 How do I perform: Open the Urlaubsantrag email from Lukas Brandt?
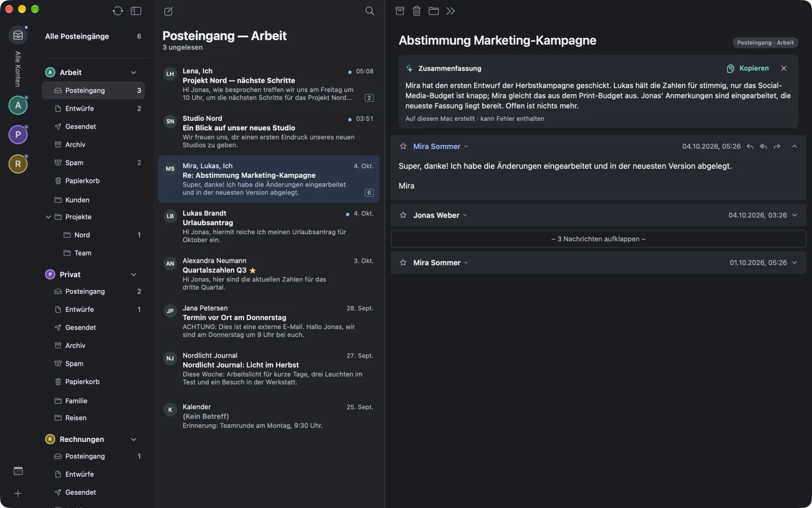coord(268,227)
